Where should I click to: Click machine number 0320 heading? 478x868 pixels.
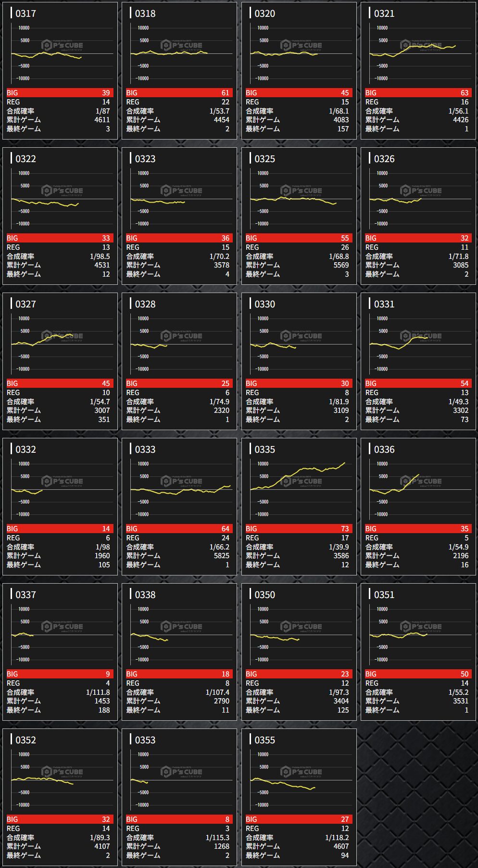click(x=264, y=13)
